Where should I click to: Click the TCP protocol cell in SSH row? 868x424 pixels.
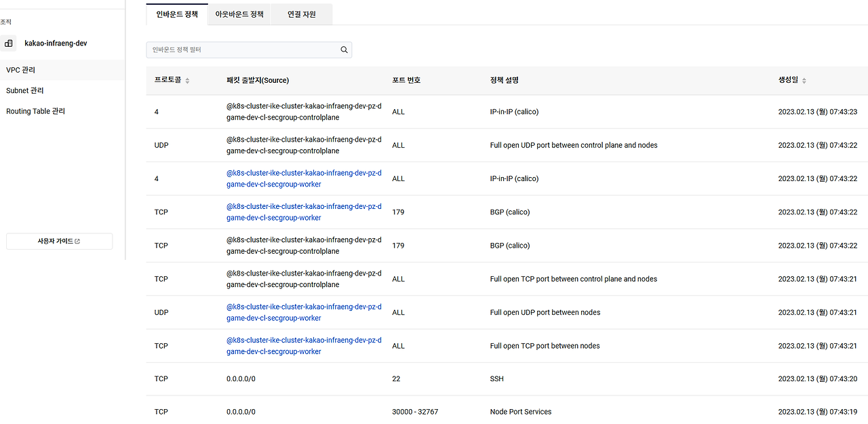click(161, 379)
